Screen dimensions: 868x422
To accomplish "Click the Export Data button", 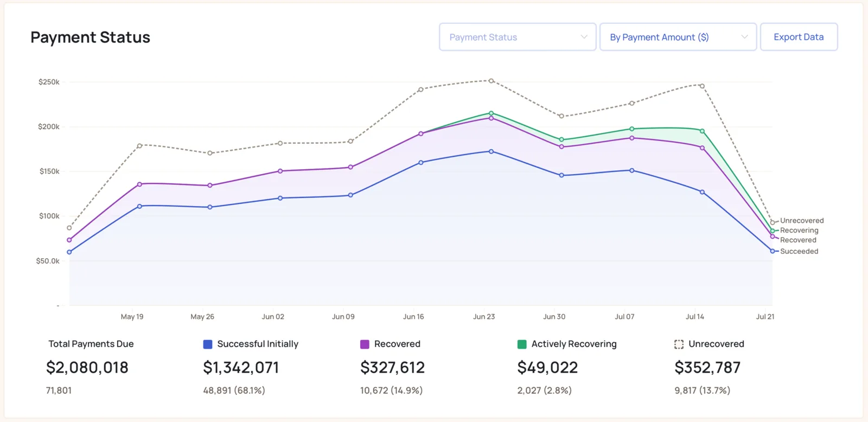I will click(799, 37).
